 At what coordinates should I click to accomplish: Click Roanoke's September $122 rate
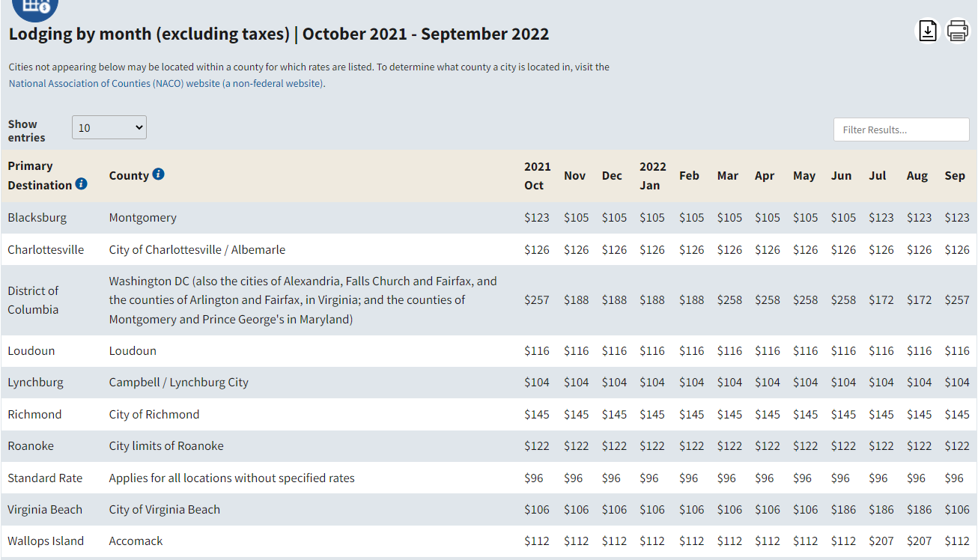point(957,445)
